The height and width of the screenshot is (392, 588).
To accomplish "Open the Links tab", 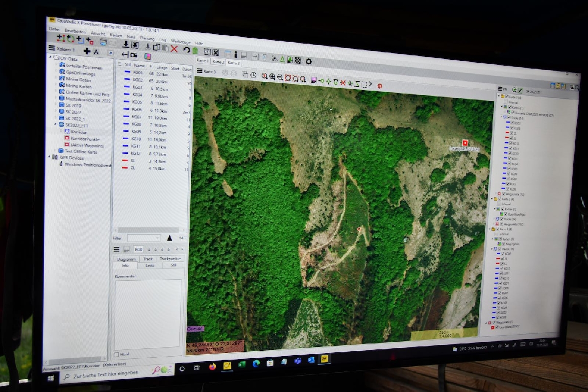I will click(x=150, y=265).
